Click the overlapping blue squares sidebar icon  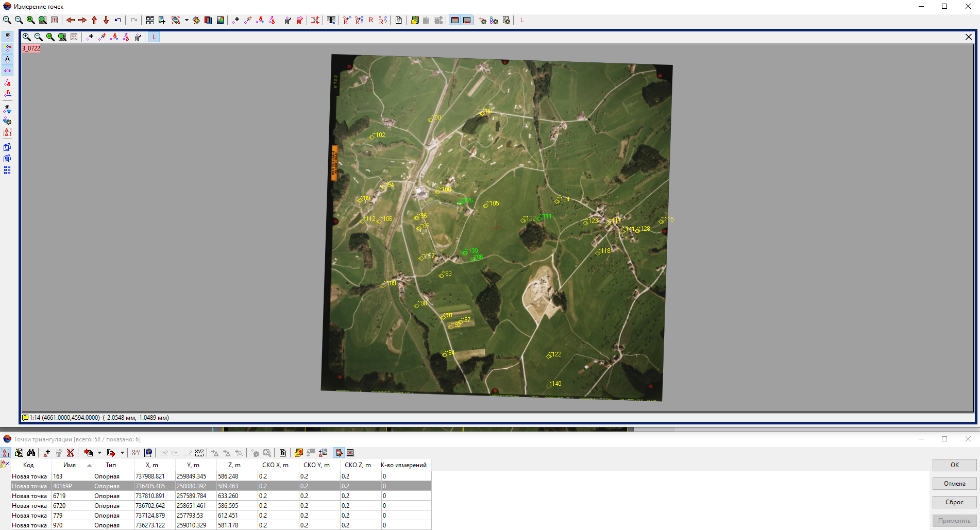click(x=7, y=147)
